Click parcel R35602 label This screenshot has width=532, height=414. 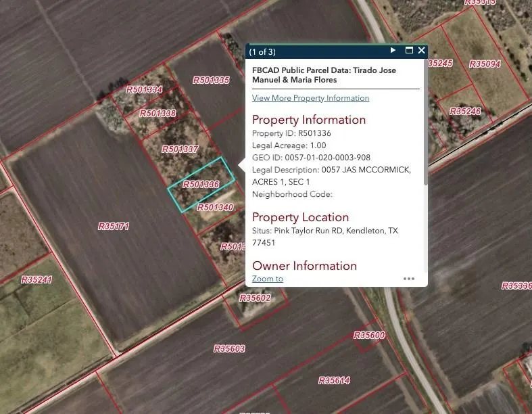pyautogui.click(x=255, y=298)
